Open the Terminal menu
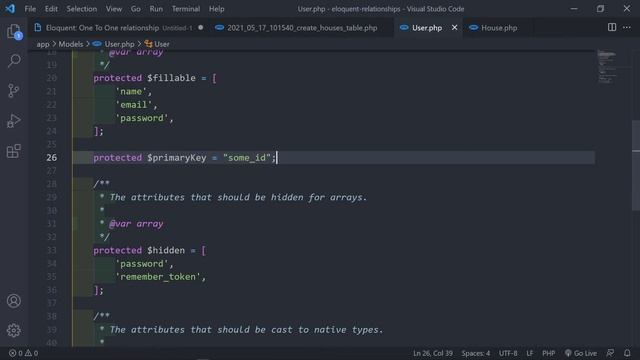The image size is (640, 360). (x=186, y=9)
